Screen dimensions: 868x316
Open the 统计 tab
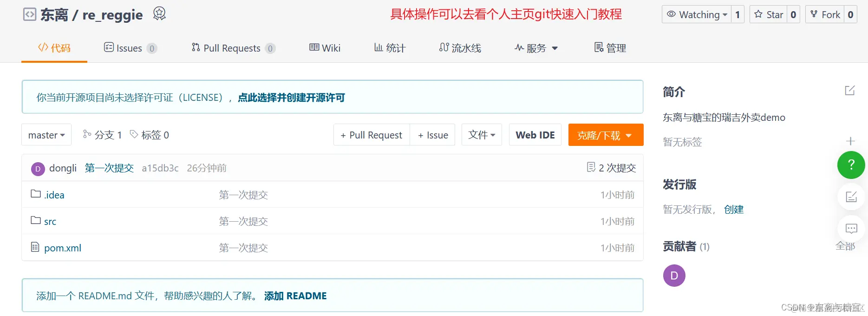coord(390,48)
